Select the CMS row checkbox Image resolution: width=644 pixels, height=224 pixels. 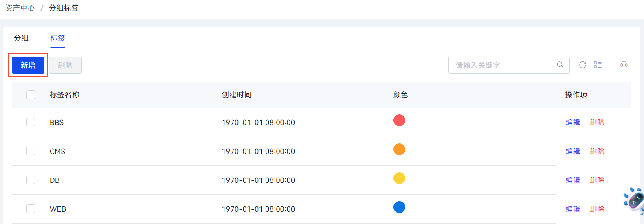pos(31,151)
